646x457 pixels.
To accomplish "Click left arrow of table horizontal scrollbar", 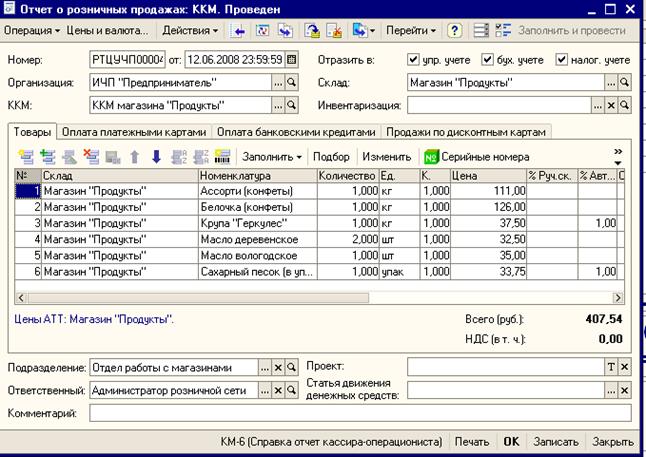I will point(21,298).
